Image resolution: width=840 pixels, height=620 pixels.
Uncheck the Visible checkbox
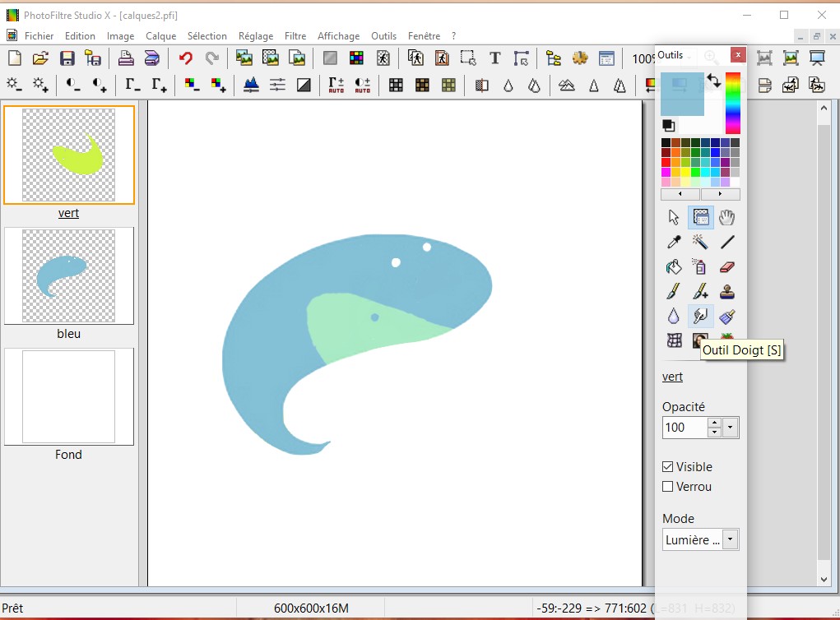pos(668,467)
